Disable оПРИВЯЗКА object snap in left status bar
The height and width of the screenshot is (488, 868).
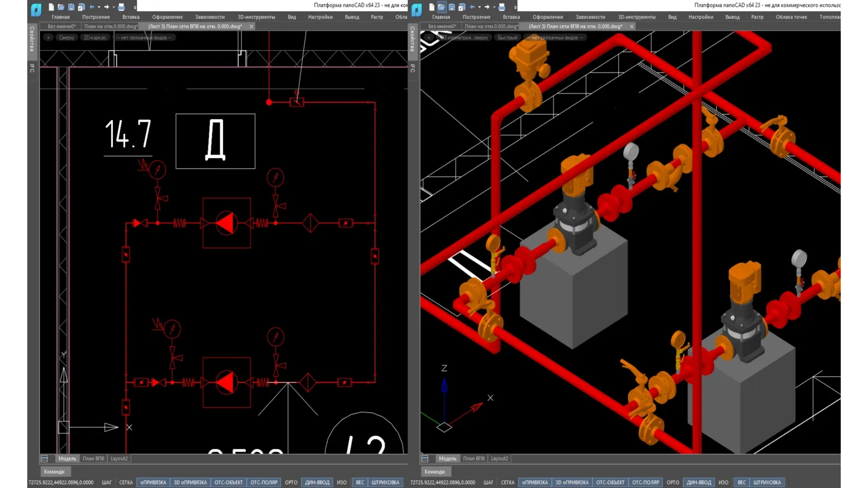click(x=153, y=482)
